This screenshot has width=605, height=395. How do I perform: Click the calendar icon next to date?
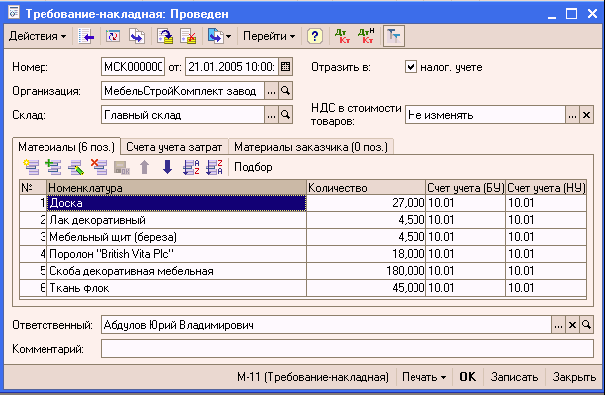(286, 67)
